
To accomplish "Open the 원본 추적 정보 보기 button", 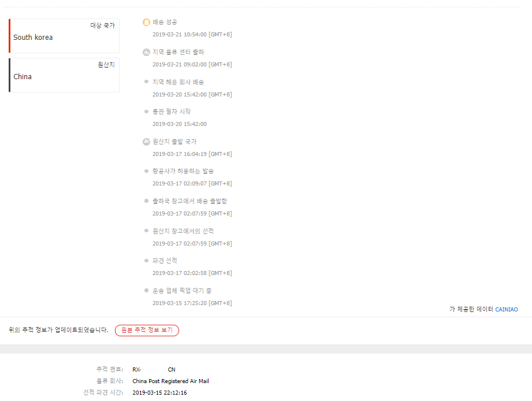I will click(x=147, y=330).
